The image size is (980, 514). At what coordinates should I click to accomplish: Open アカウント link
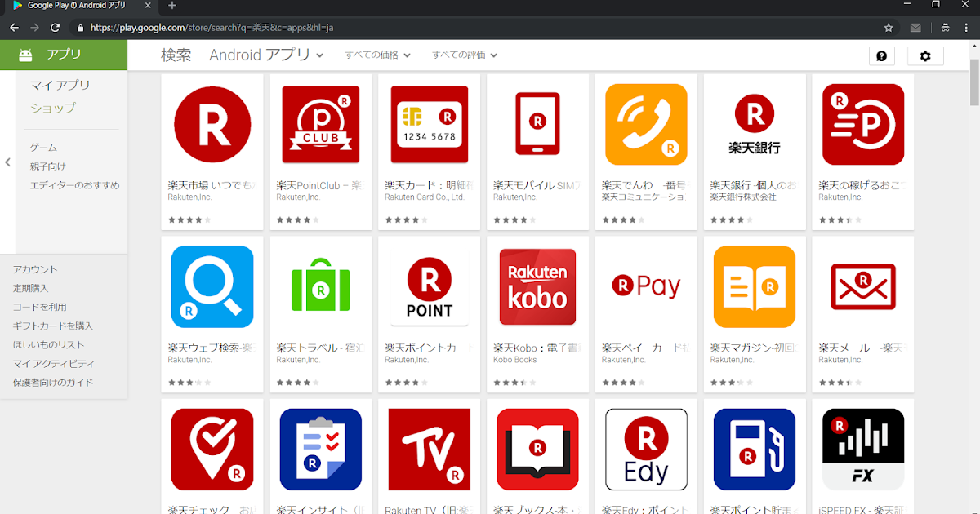click(x=35, y=269)
